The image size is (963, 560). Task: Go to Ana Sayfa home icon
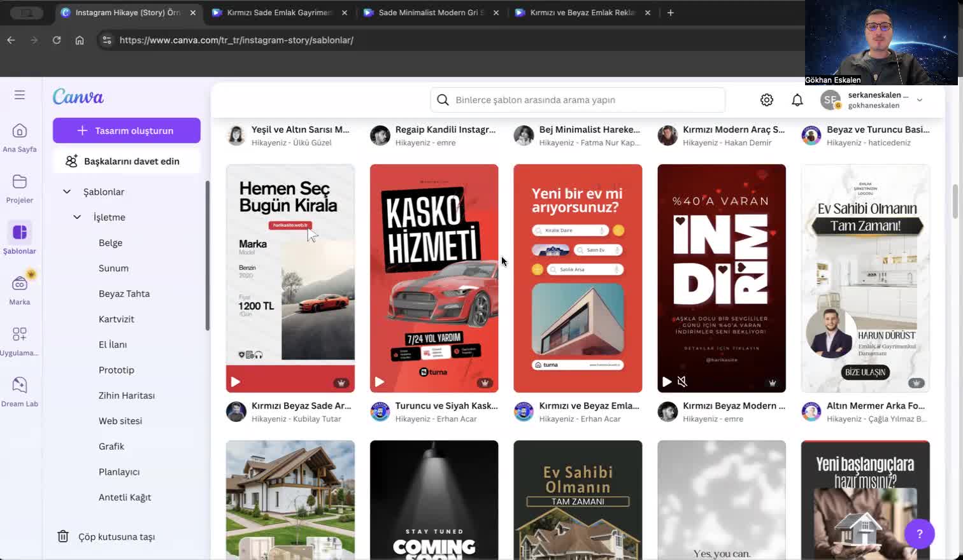pos(20,131)
